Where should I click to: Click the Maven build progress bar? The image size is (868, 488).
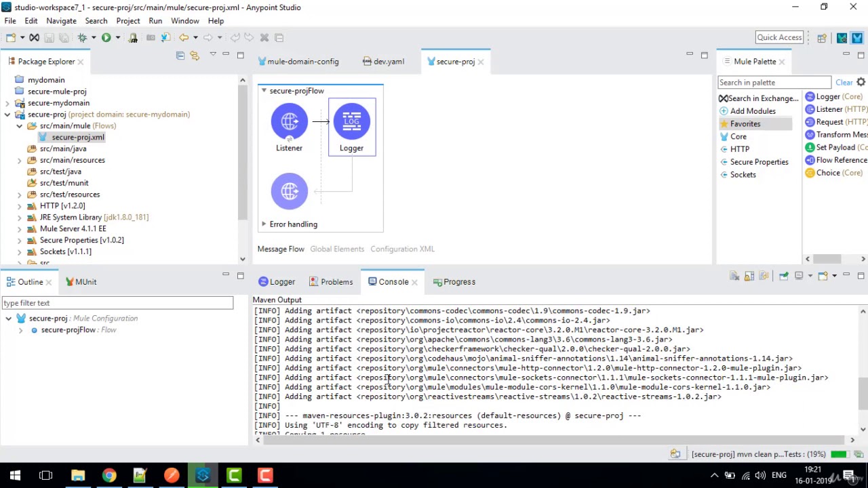point(839,454)
